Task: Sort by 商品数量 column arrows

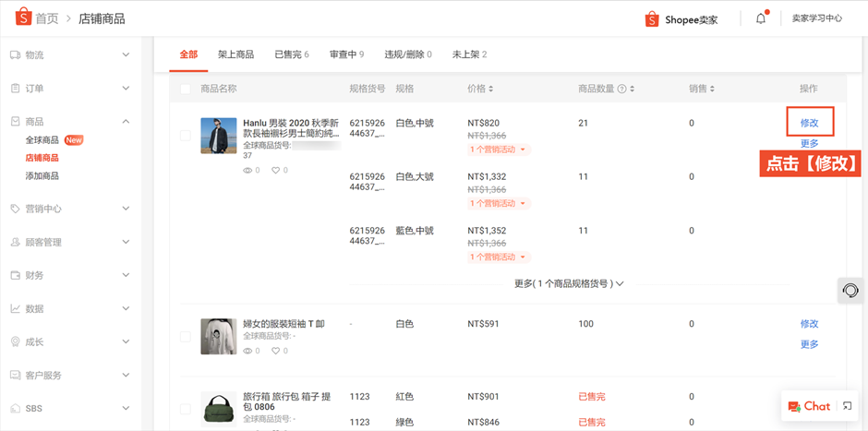Action: coord(633,89)
